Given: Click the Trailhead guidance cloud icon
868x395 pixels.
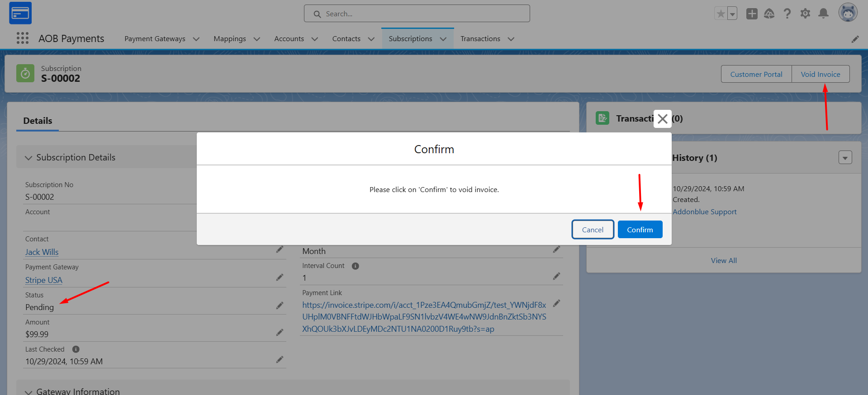Looking at the screenshot, I should 769,14.
